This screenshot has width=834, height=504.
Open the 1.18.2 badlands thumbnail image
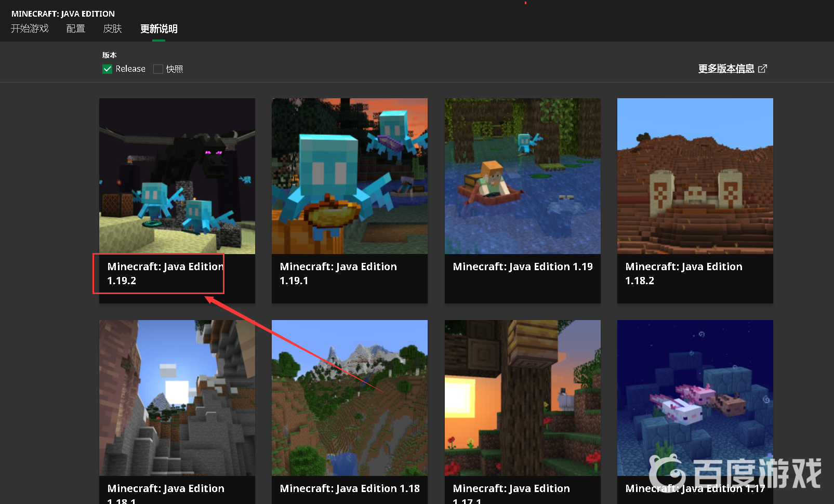[x=695, y=176]
